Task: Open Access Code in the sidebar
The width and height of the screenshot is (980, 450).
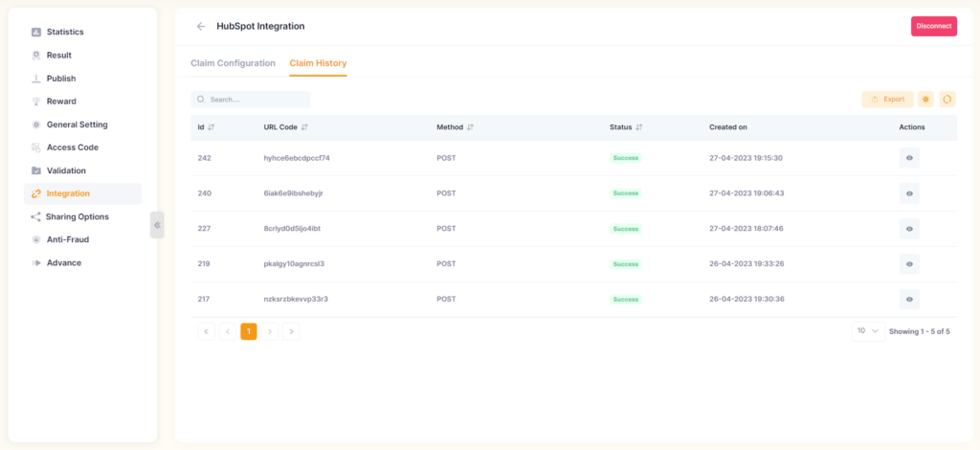Action: pos(73,147)
